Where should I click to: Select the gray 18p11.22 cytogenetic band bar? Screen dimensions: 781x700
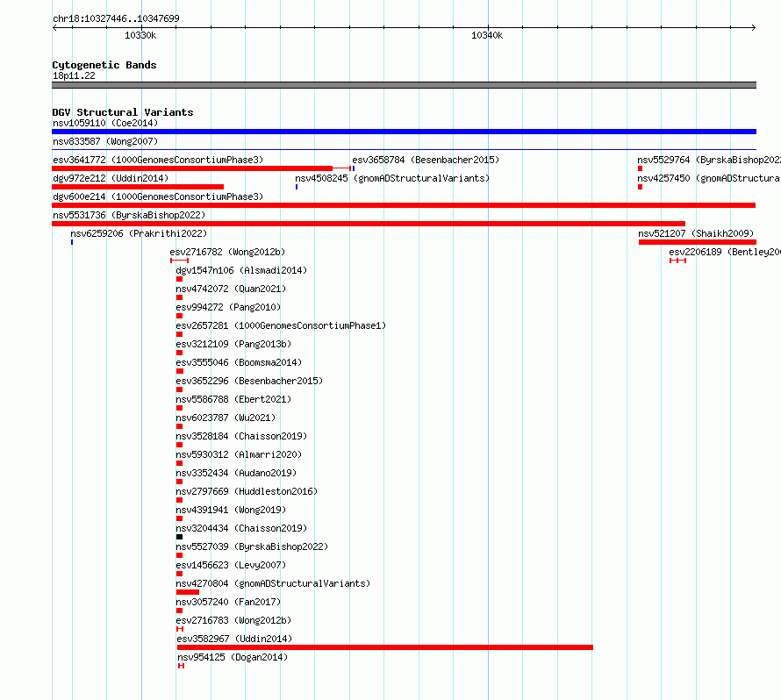pos(404,85)
